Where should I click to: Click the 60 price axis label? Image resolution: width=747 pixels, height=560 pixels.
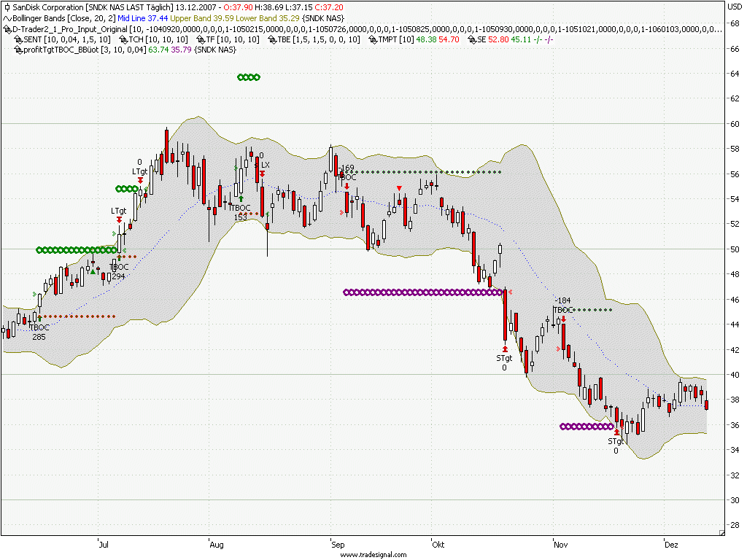[735, 124]
